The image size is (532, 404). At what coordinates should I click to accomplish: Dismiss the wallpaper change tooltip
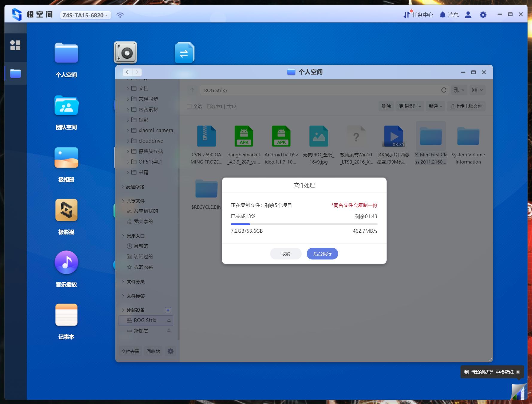point(518,372)
